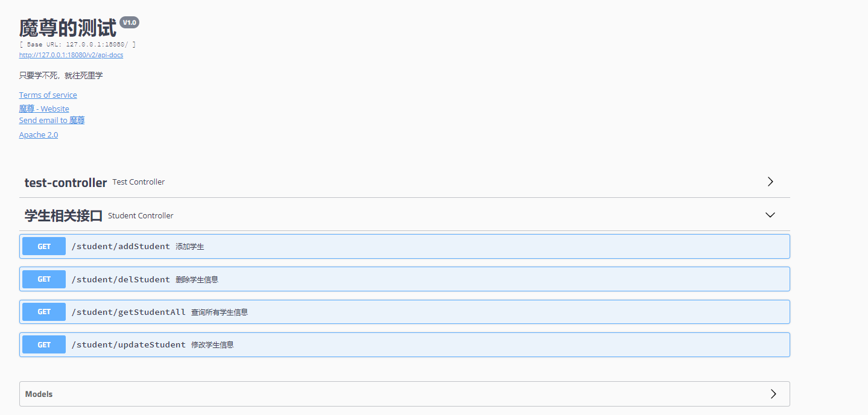Expand the Models section arrow

click(773, 394)
